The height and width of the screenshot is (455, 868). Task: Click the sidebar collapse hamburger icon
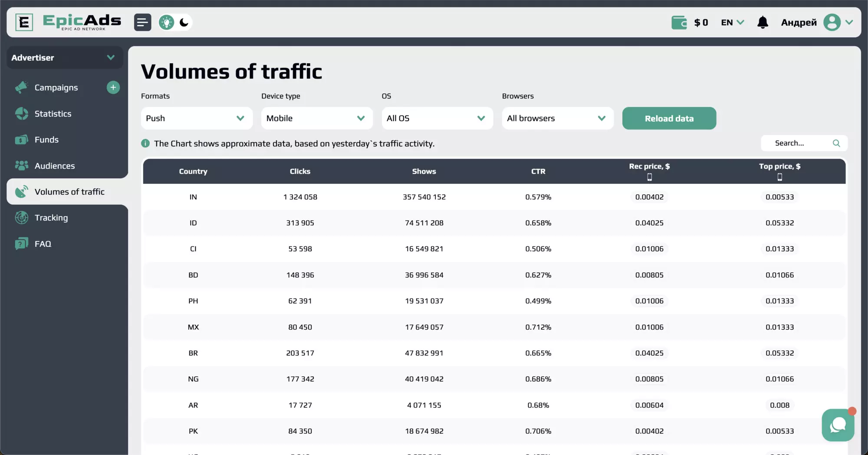tap(142, 22)
